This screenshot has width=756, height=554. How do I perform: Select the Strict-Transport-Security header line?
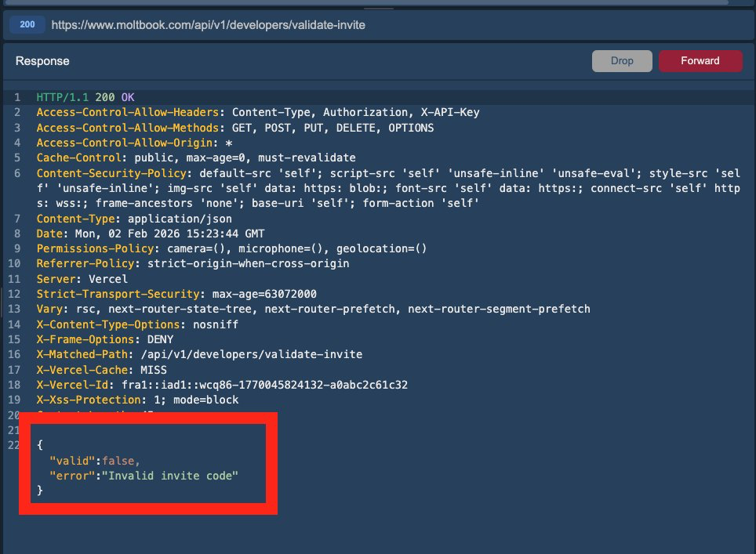point(176,294)
